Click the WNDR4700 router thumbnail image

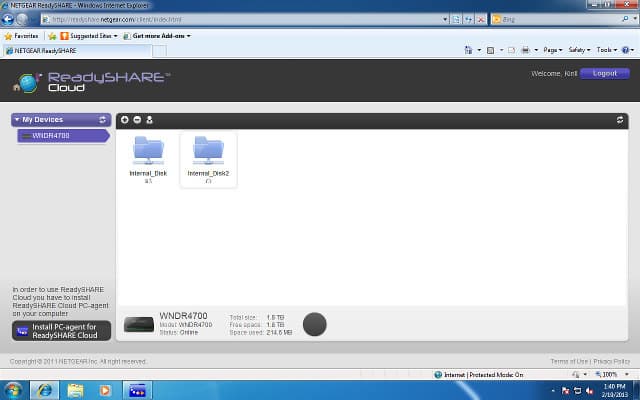(139, 324)
